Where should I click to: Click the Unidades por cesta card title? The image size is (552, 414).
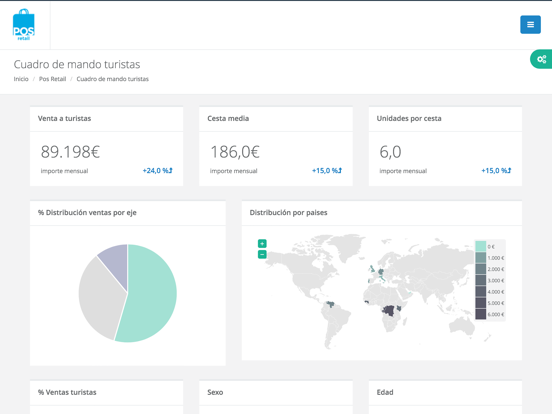click(x=409, y=119)
